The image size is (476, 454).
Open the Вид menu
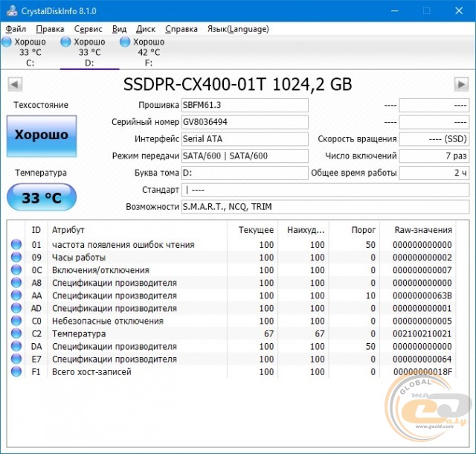click(x=119, y=29)
